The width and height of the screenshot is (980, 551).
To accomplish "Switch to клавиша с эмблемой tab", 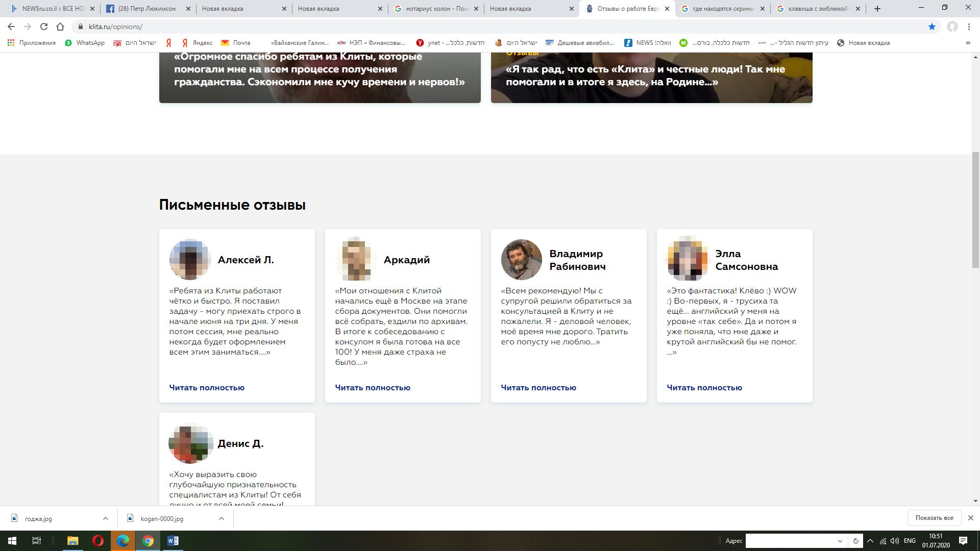I will 818,9.
